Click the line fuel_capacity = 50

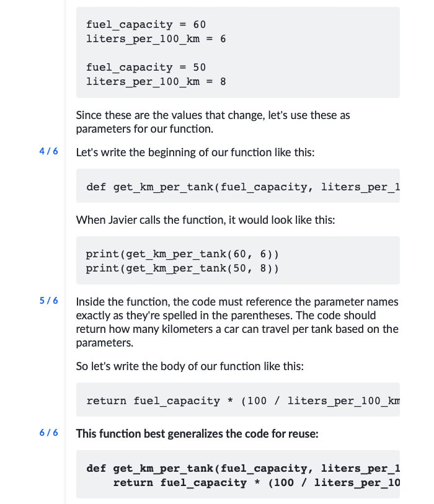tap(146, 67)
